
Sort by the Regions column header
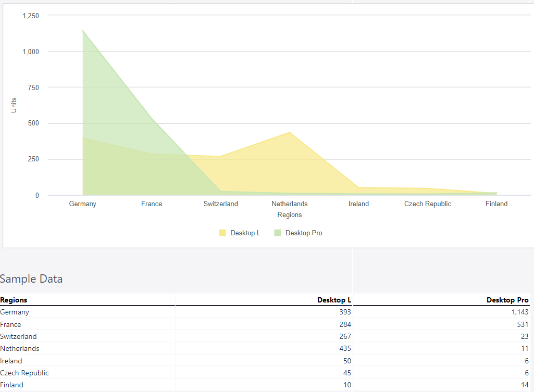pos(14,300)
